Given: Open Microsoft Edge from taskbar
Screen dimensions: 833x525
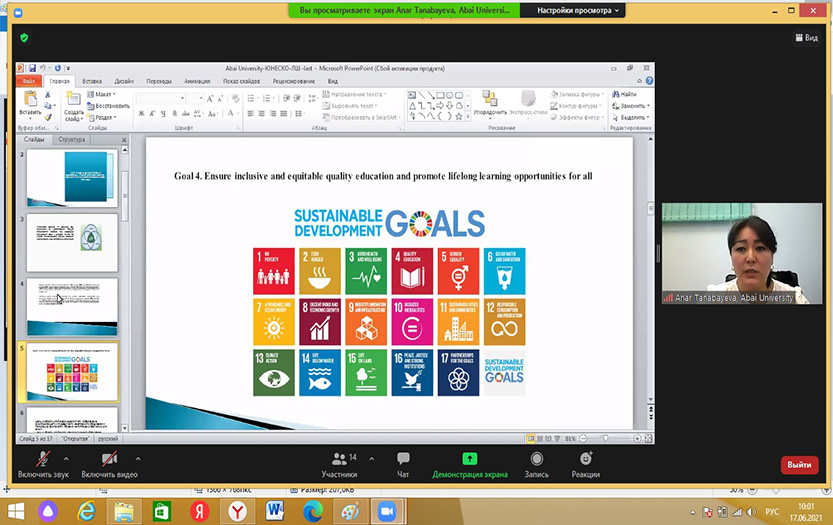Looking at the screenshot, I should (313, 512).
